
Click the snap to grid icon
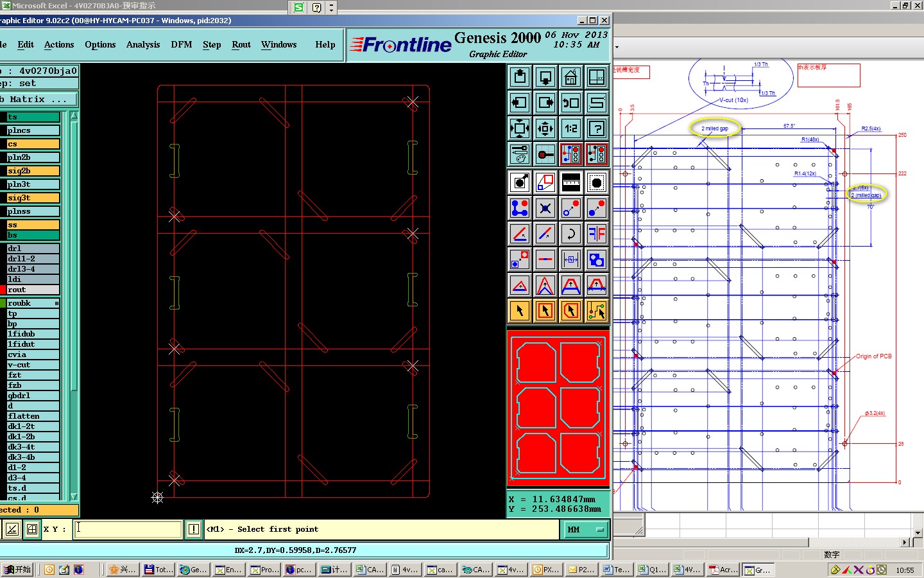545,154
